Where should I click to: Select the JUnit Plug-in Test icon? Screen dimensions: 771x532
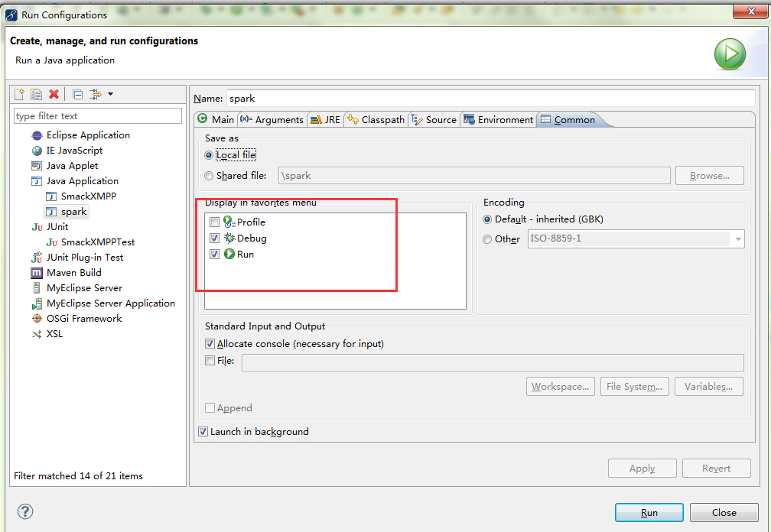pyautogui.click(x=37, y=258)
